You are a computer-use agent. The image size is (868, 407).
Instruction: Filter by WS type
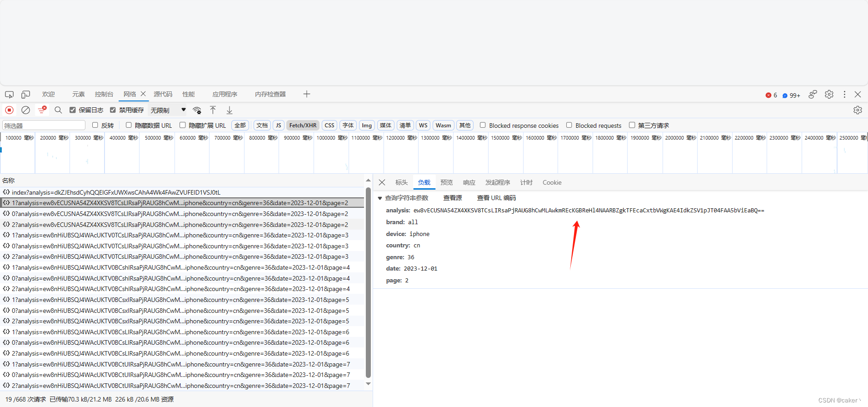tap(423, 125)
